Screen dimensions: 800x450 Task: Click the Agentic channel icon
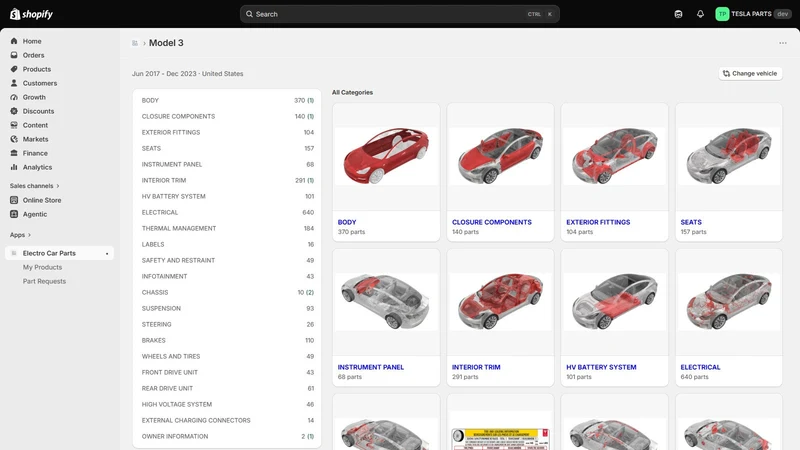coord(14,214)
